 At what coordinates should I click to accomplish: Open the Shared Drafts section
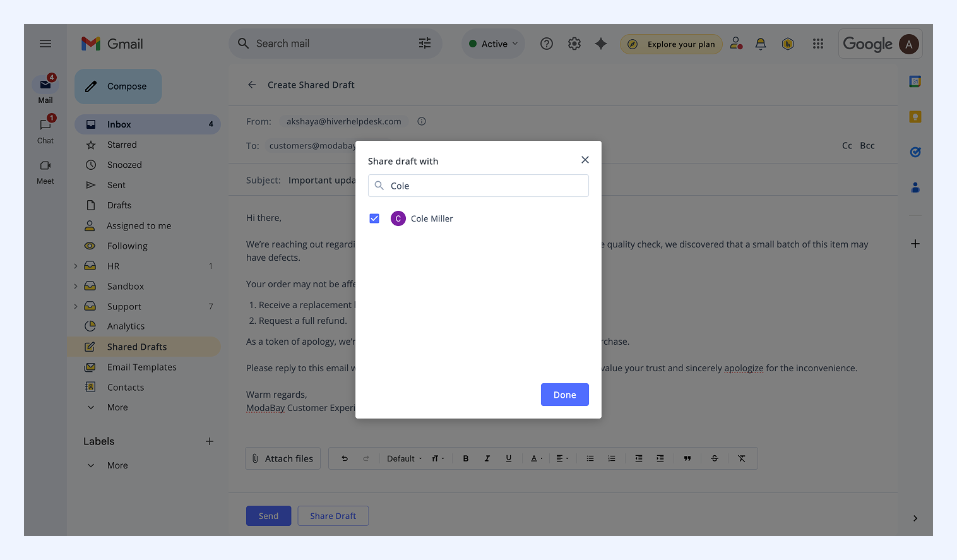(137, 347)
